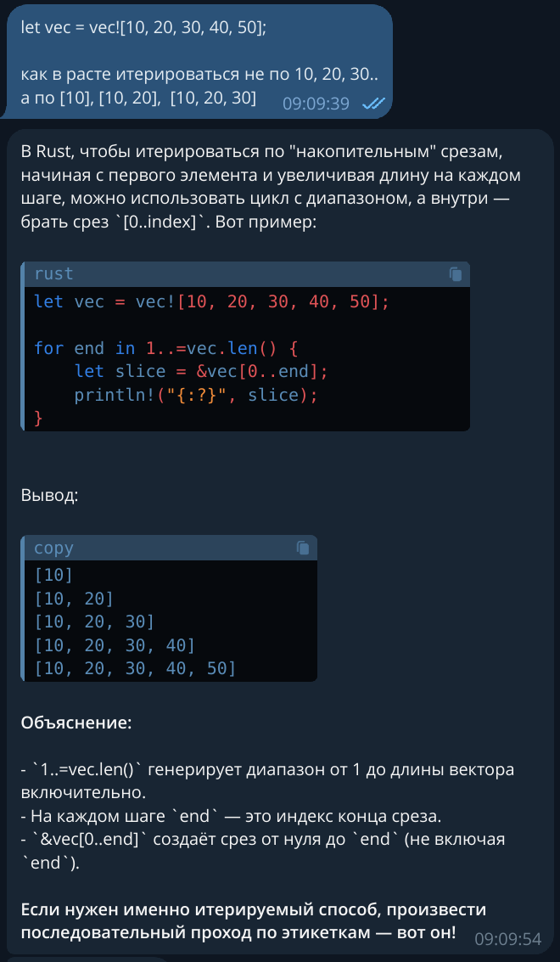
Task: Click the "[10, 20, 30, 40, 50]" output line
Action: (x=135, y=668)
